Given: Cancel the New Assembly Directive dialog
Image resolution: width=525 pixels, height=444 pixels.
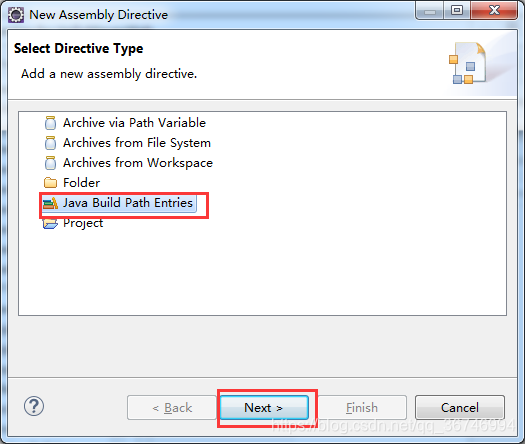Looking at the screenshot, I should [x=460, y=408].
